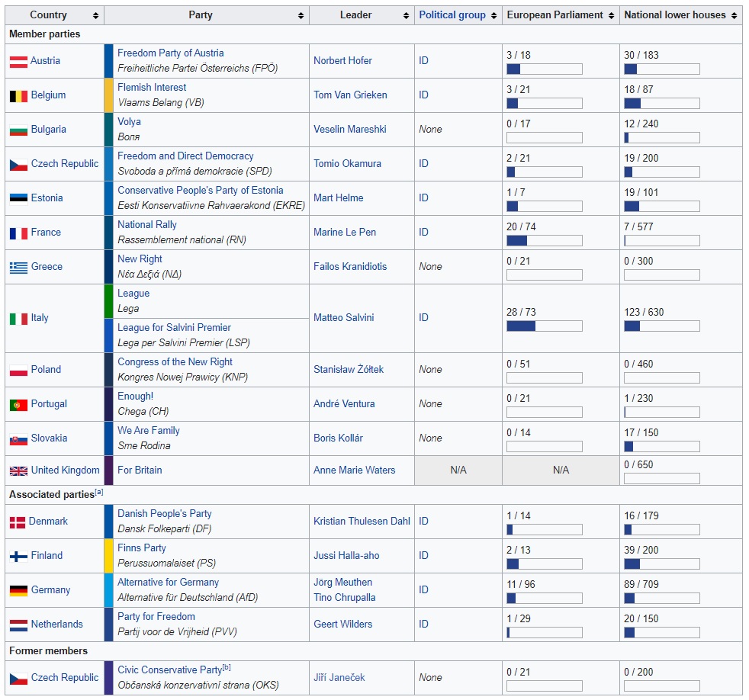The width and height of the screenshot is (749, 700).
Task: Click France's European Parliament seat bar
Action: 545,241
